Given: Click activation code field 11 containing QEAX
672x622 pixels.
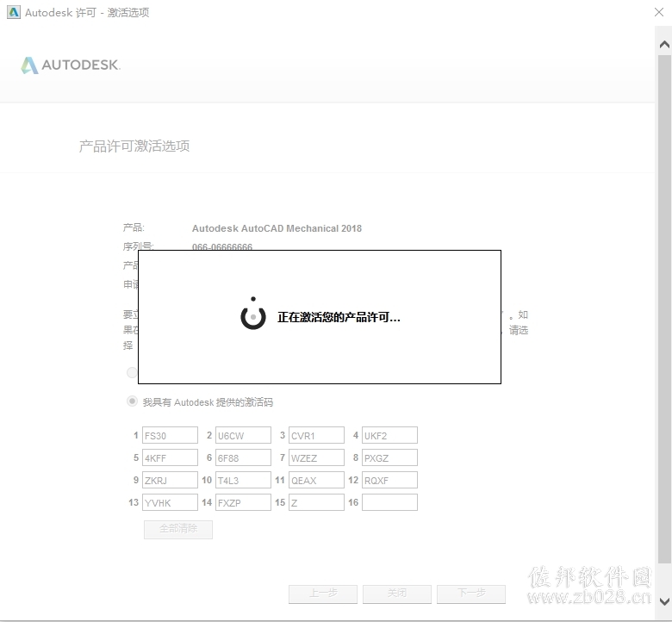Looking at the screenshot, I should (316, 480).
